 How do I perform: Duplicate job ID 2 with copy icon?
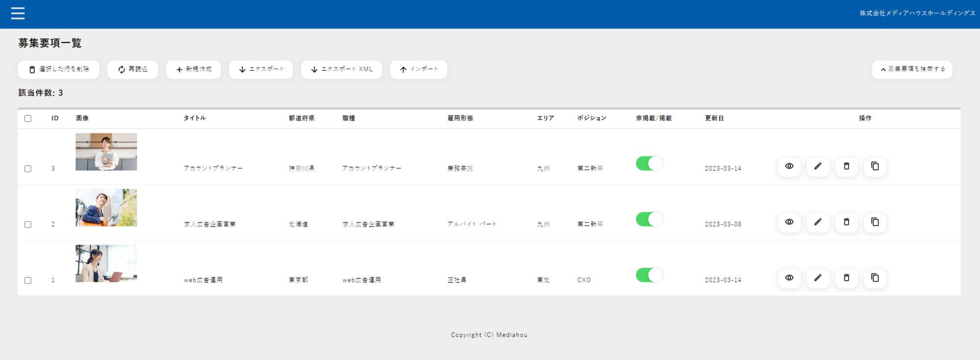pos(875,222)
